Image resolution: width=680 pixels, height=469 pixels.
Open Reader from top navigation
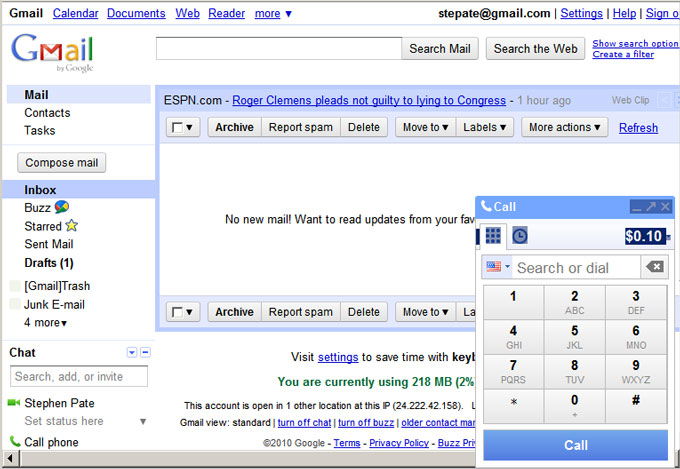coord(226,13)
